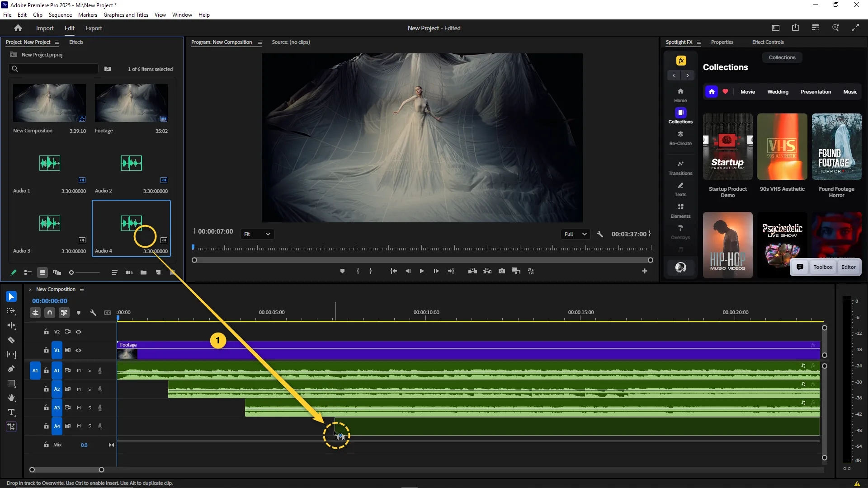This screenshot has height=488, width=868.
Task: Select the Ripple Edit tool
Action: coord(11,325)
